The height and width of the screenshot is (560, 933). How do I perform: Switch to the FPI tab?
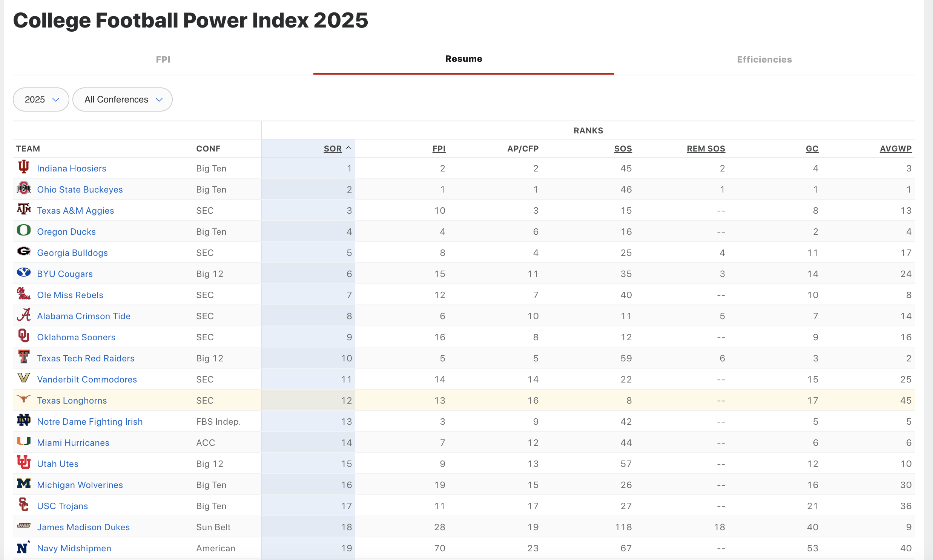163,59
